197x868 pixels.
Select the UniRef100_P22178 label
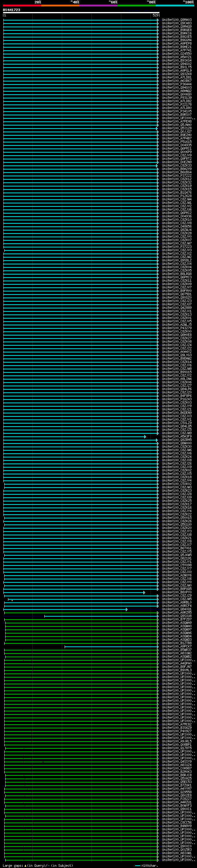click(177, 104)
